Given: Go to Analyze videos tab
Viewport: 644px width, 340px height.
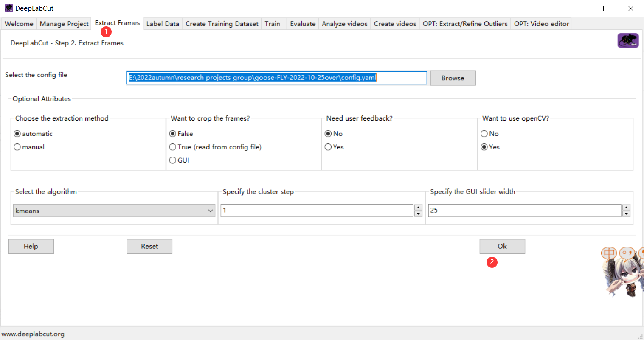Looking at the screenshot, I should coord(345,24).
